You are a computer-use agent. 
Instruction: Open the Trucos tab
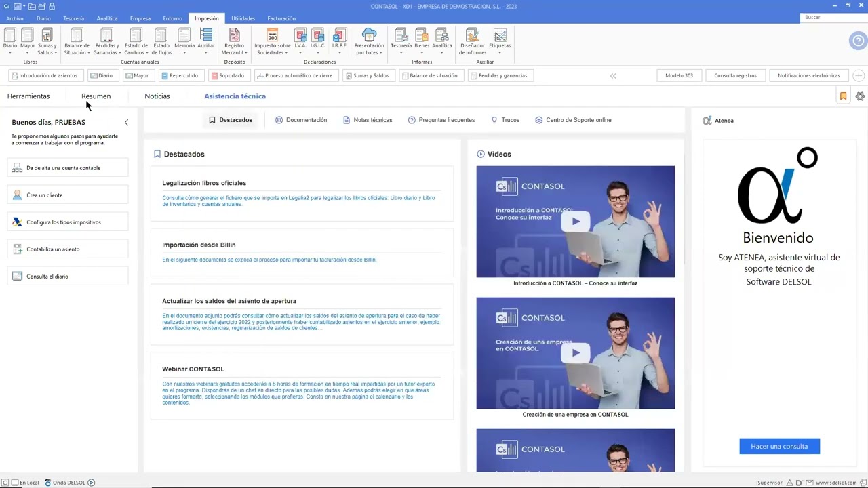tap(505, 120)
